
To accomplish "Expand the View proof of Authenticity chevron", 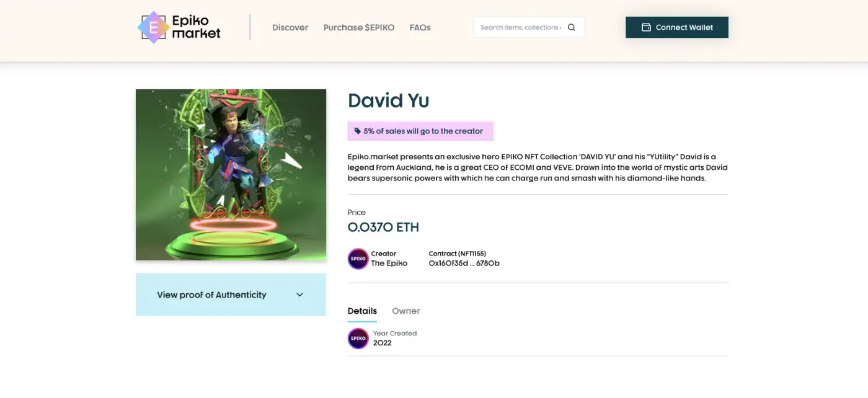I will (x=300, y=295).
